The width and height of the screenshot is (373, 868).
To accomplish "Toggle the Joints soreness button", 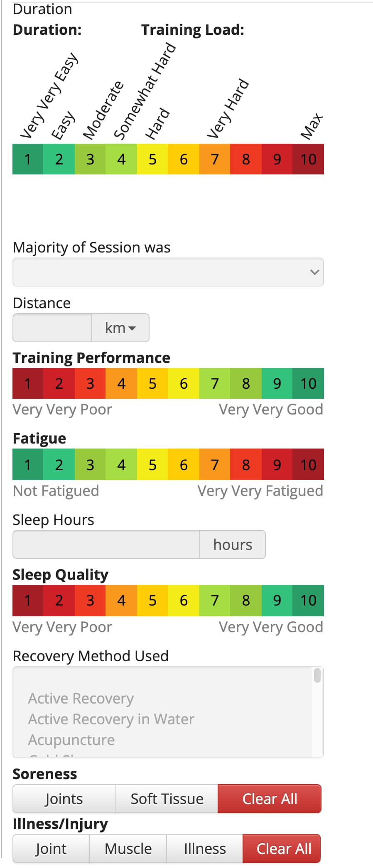I will click(x=64, y=799).
